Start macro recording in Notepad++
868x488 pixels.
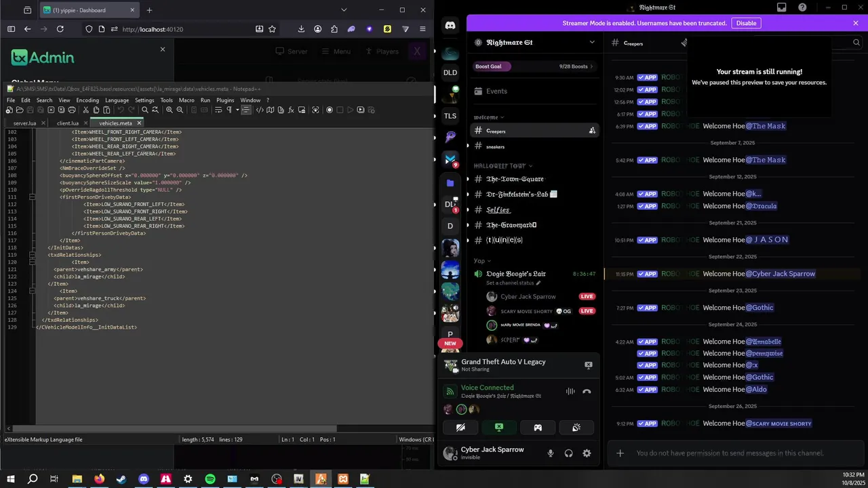(330, 110)
